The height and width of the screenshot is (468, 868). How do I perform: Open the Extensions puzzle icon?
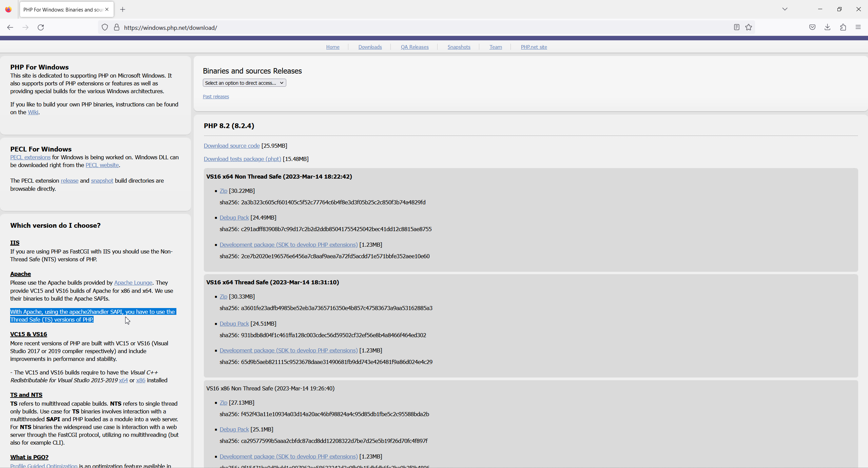(843, 27)
